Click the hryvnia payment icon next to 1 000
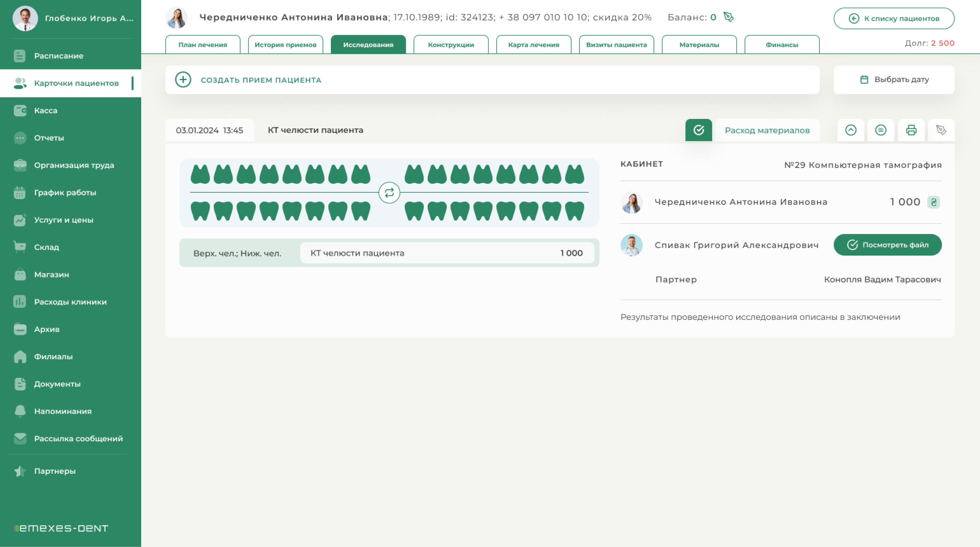The width and height of the screenshot is (980, 547). (933, 202)
